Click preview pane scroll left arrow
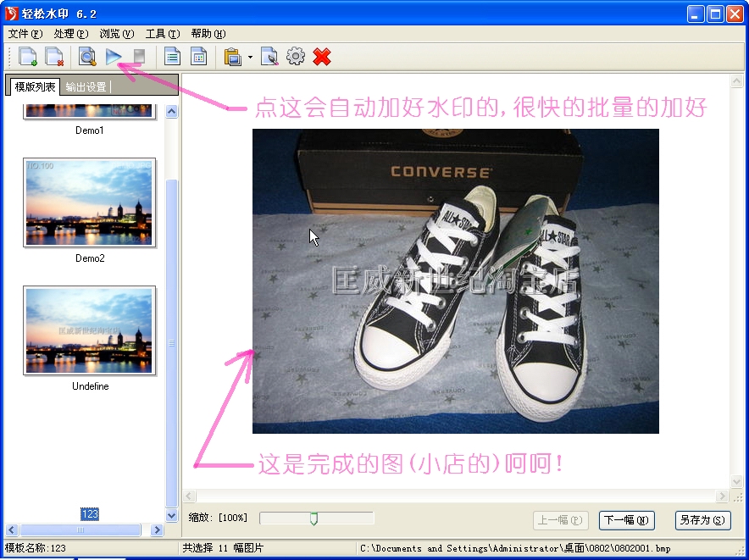 (x=189, y=496)
